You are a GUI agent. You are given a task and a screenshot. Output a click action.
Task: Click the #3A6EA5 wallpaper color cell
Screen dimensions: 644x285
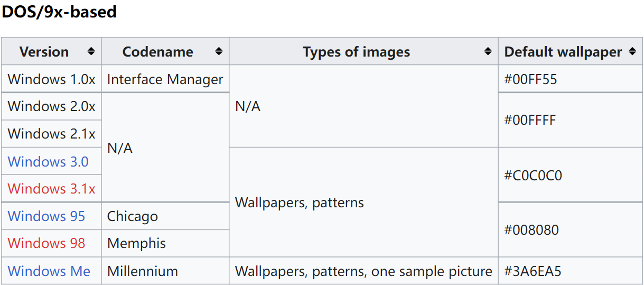tap(533, 271)
